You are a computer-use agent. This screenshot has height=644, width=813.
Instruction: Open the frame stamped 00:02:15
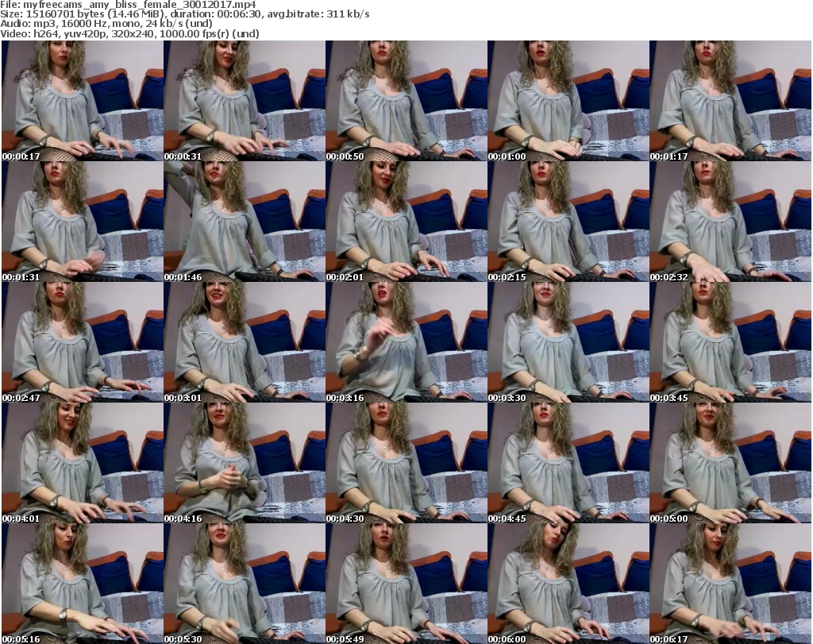568,222
